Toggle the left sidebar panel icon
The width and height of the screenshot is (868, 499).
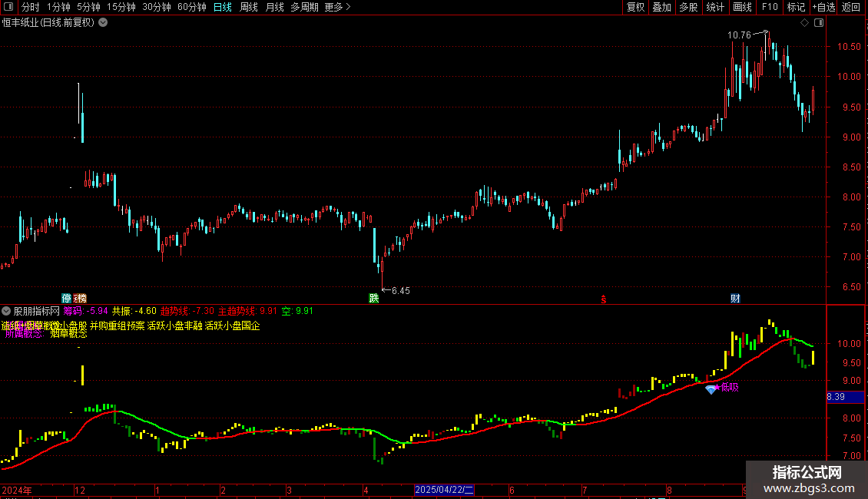pos(8,7)
